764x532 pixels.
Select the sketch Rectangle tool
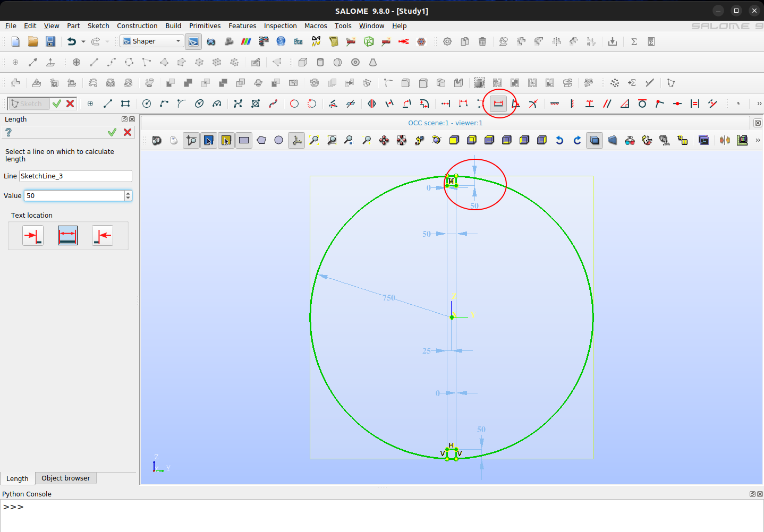(x=125, y=104)
